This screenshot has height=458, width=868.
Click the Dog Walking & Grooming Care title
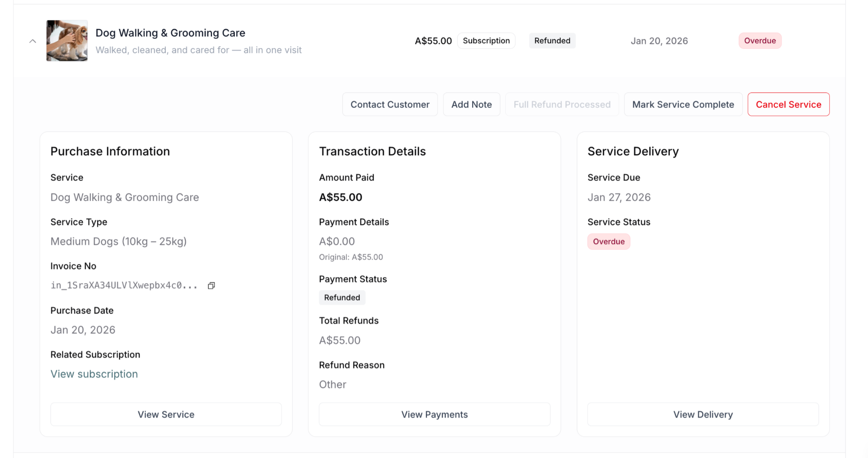pyautogui.click(x=170, y=33)
